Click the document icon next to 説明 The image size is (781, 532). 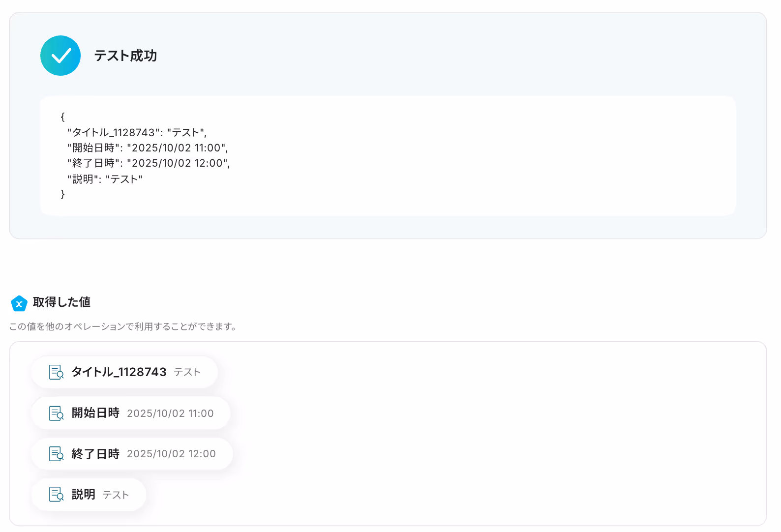[57, 494]
